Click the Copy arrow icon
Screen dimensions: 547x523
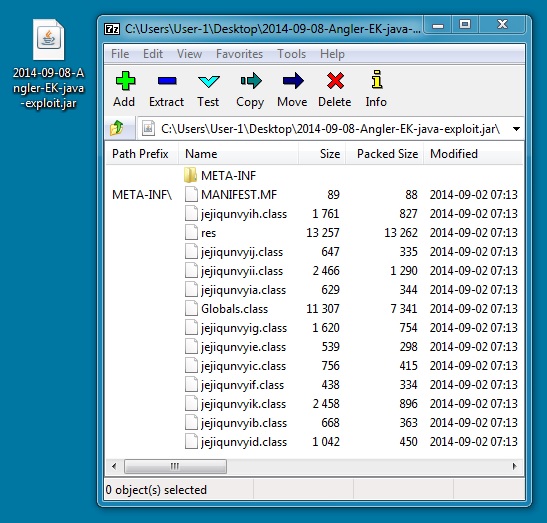click(x=251, y=81)
